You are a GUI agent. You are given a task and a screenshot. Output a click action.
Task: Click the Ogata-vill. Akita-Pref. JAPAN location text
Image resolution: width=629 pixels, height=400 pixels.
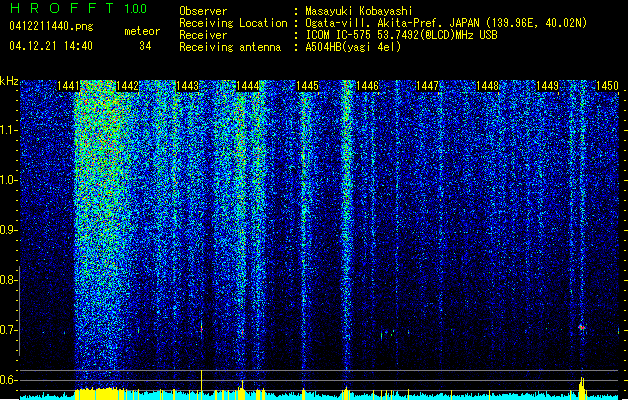click(446, 23)
